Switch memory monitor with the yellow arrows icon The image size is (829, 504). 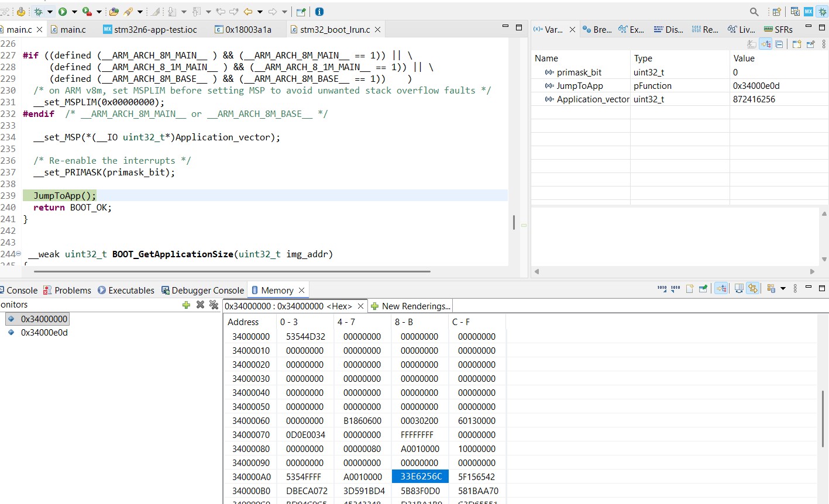click(x=753, y=288)
